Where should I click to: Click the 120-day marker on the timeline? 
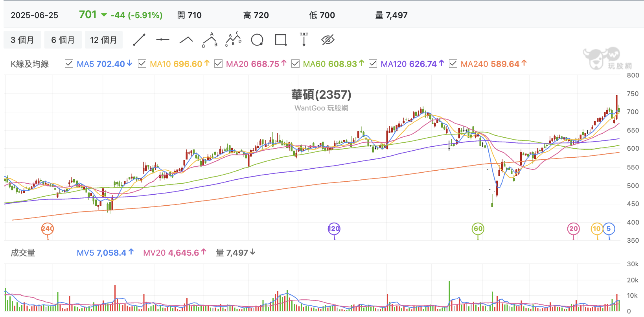pyautogui.click(x=334, y=229)
